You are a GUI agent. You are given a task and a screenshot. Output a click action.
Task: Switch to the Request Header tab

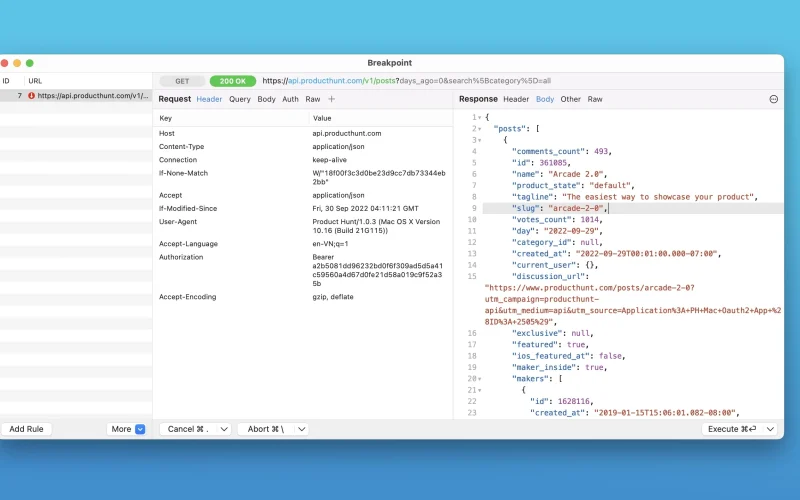point(209,99)
